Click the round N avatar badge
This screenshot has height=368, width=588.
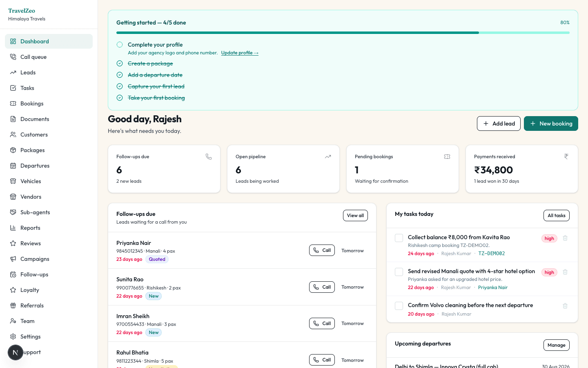tap(16, 352)
